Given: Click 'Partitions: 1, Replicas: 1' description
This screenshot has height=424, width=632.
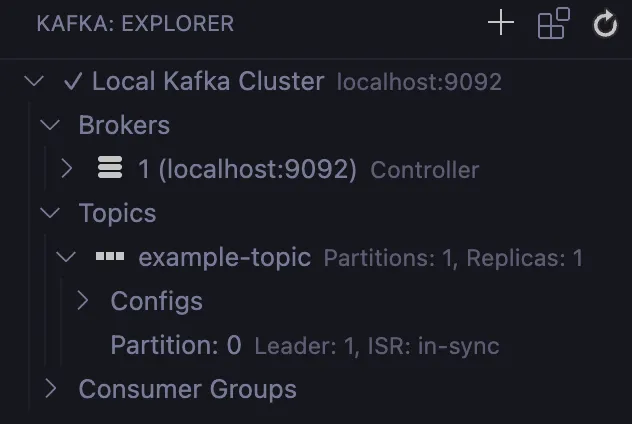Looking at the screenshot, I should tap(453, 258).
